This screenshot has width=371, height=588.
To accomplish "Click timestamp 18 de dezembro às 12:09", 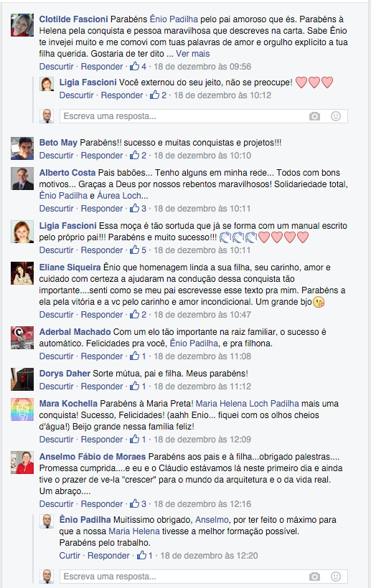I will click(x=202, y=439).
